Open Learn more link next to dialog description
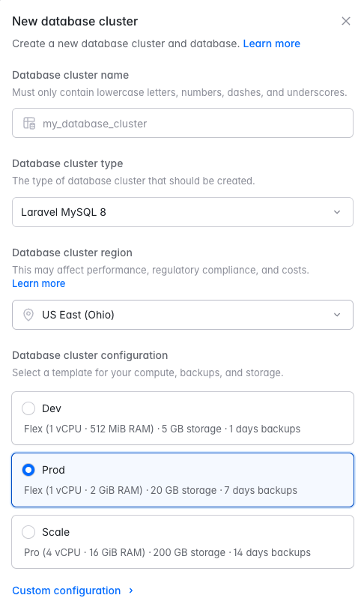Screen dimensions: 364x607 (272, 43)
